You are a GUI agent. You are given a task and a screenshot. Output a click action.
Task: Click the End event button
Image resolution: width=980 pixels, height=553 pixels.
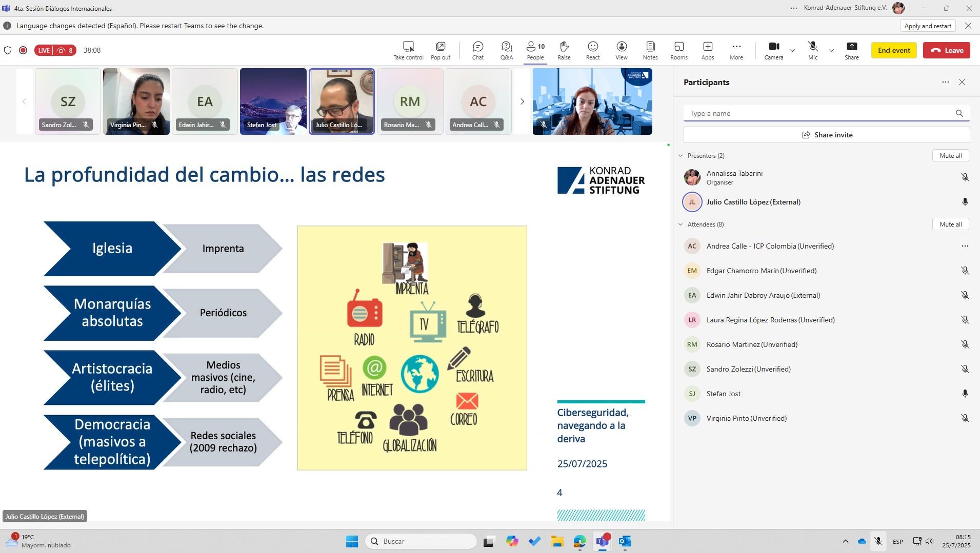[x=893, y=50]
